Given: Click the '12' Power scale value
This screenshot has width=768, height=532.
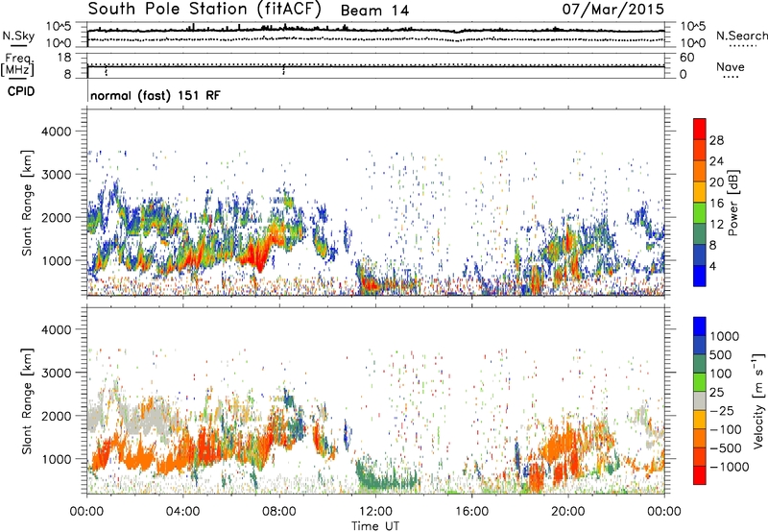Looking at the screenshot, I should 716,225.
